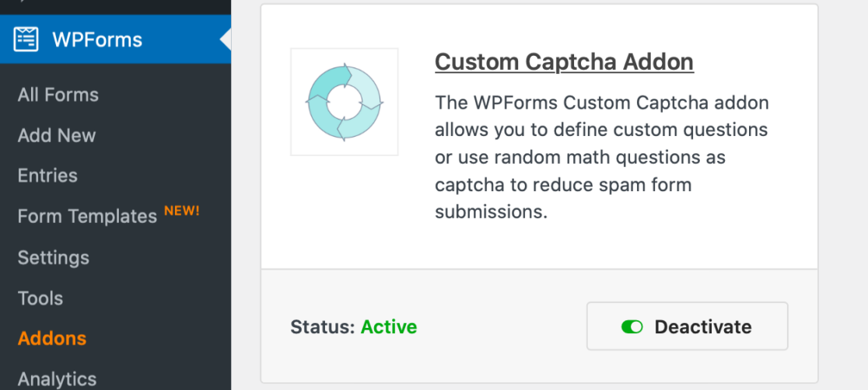Open Form Templates in sidebar
Image resolution: width=868 pixels, height=390 pixels.
(x=87, y=217)
